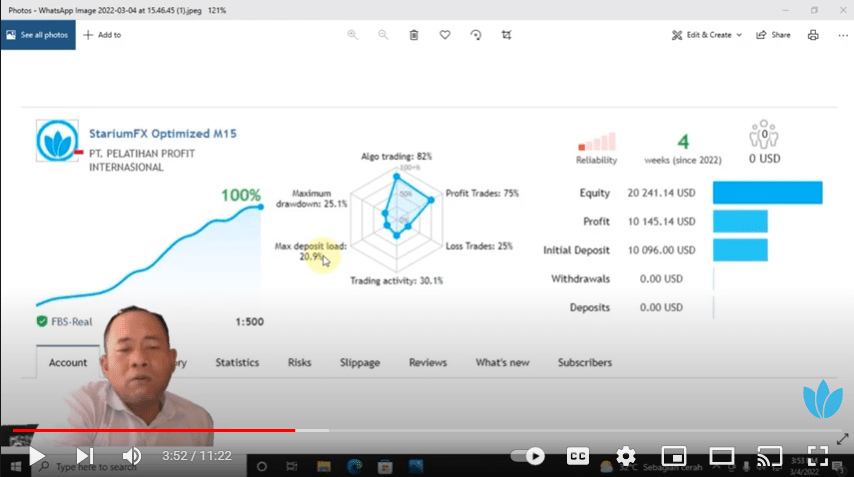
Task: Click Trading activity 30.1% label
Action: [396, 280]
